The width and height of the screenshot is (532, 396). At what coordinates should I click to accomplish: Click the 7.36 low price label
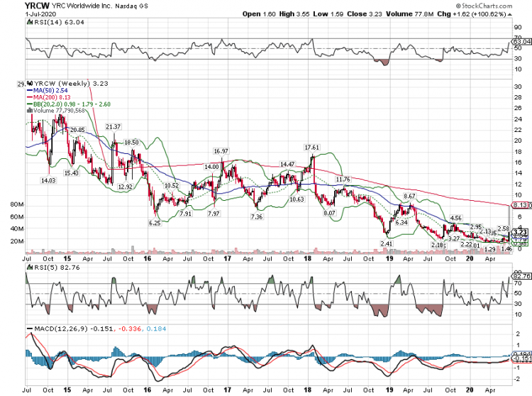pos(257,217)
